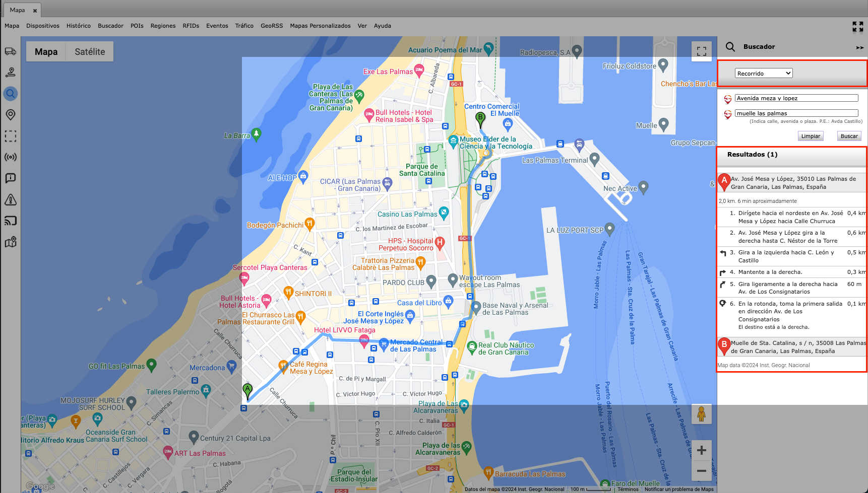The width and height of the screenshot is (868, 493).
Task: Open the route history sidebar icon
Action: click(10, 73)
